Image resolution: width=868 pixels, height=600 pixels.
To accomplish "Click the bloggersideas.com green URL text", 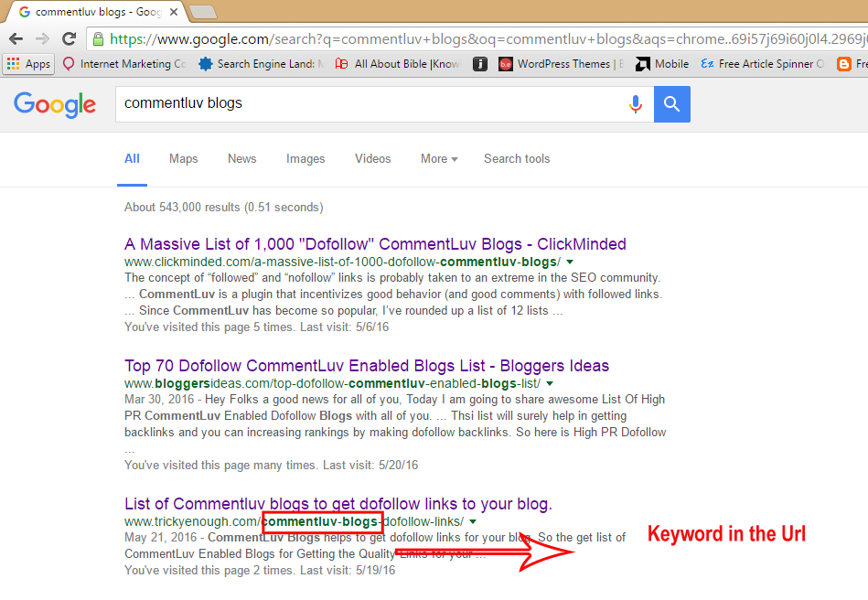I will click(332, 383).
